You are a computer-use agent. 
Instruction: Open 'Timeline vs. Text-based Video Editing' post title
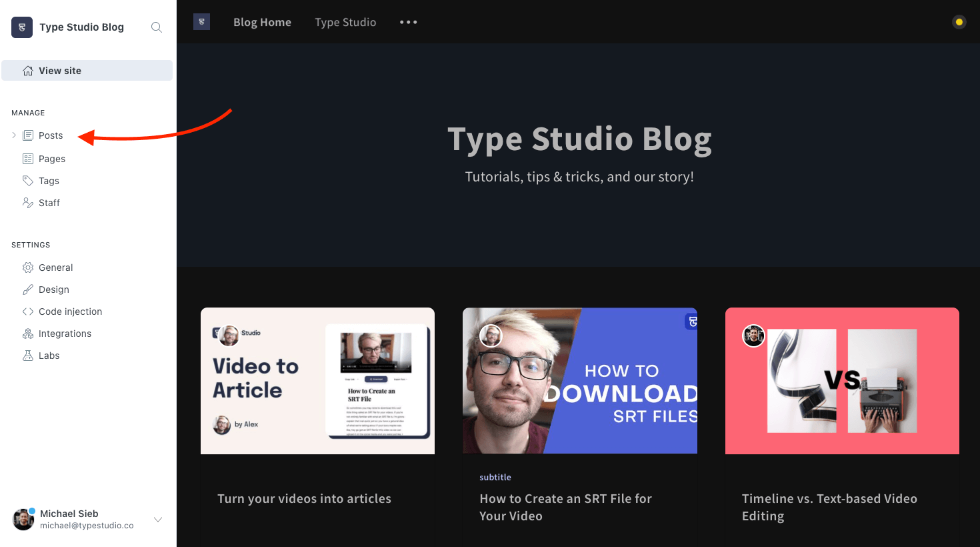pyautogui.click(x=829, y=507)
